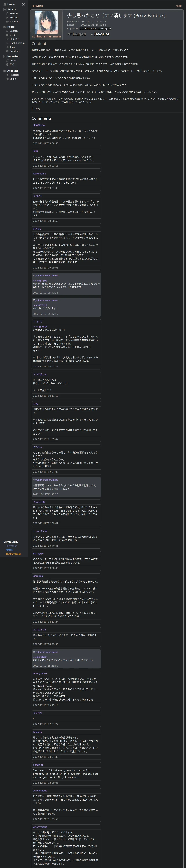Click the icon beside Artists Recent

pos(7,18)
